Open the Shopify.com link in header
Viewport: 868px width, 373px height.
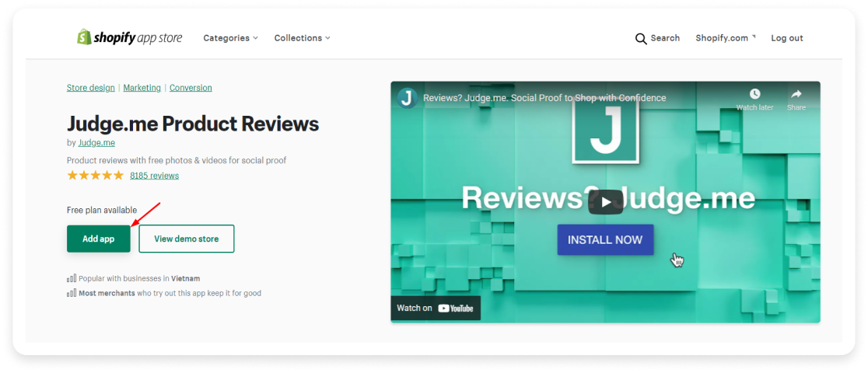725,38
